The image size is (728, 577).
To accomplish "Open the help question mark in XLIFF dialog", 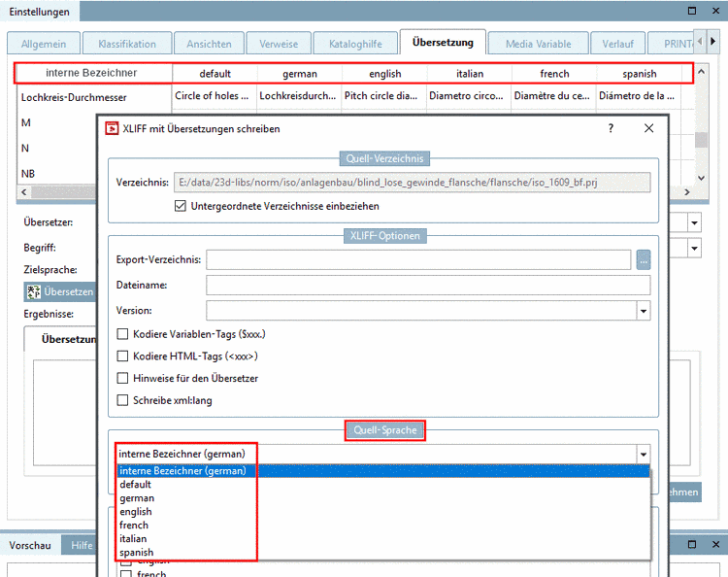I will coord(611,128).
